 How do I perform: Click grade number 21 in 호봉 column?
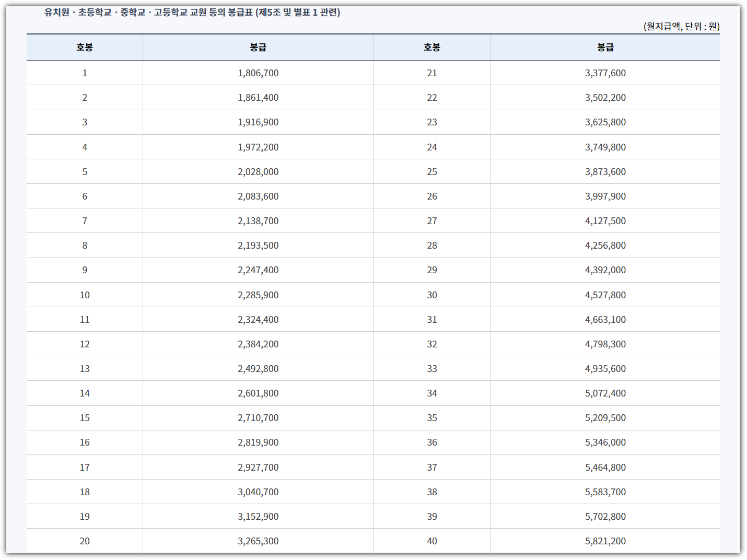pyautogui.click(x=432, y=73)
